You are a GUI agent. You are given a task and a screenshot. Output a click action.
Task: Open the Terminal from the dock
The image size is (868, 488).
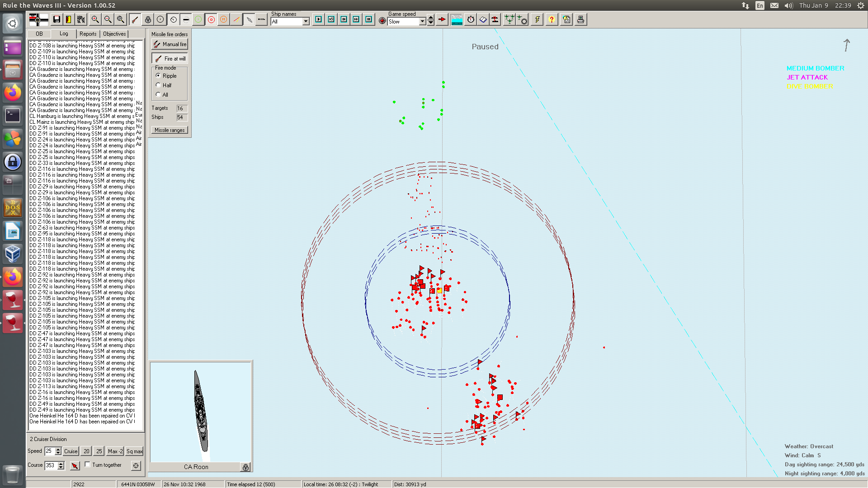pos(13,115)
